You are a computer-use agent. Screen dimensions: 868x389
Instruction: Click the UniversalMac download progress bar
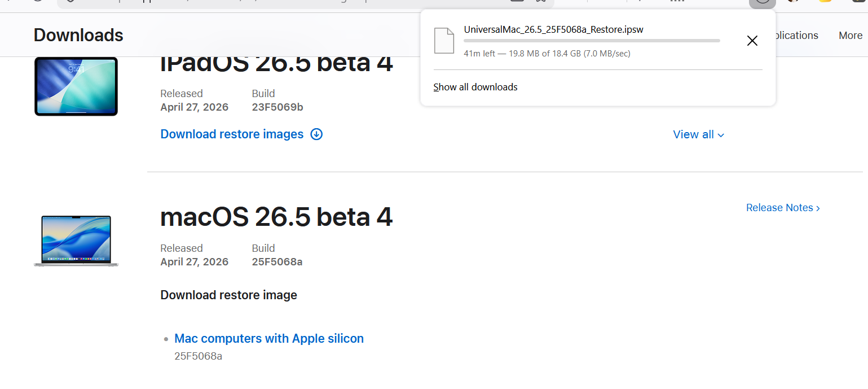[x=592, y=41]
